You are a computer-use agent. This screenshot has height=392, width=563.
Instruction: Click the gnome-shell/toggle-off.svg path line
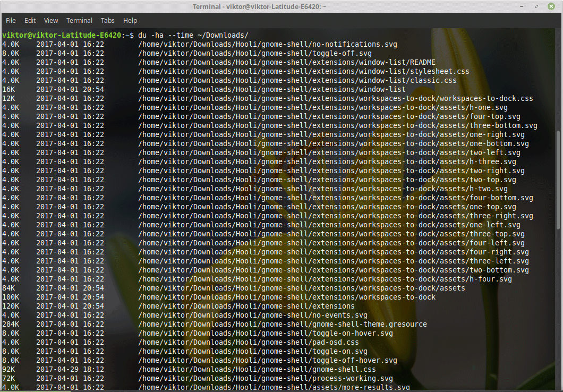pyautogui.click(x=255, y=53)
